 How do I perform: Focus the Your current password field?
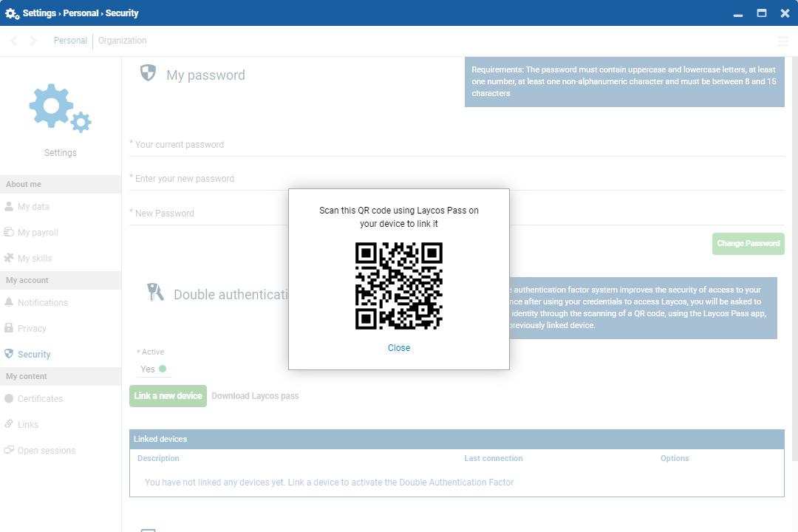tap(457, 145)
